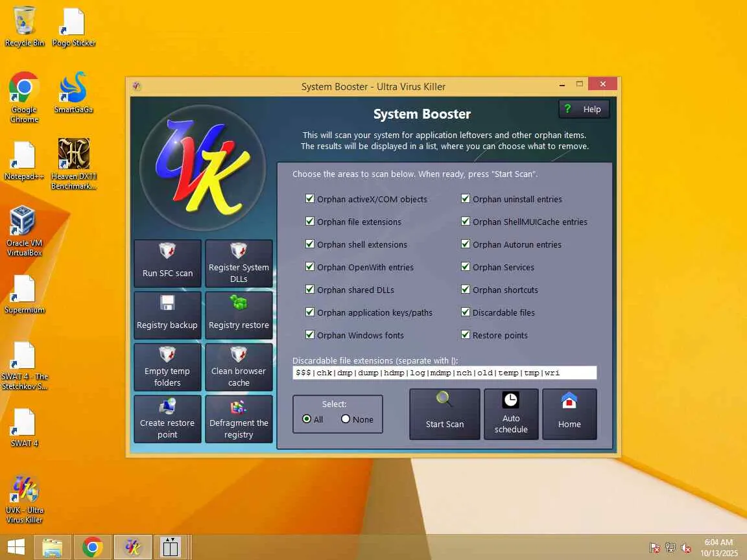
Task: Click the title bar app icon
Action: coord(136,86)
